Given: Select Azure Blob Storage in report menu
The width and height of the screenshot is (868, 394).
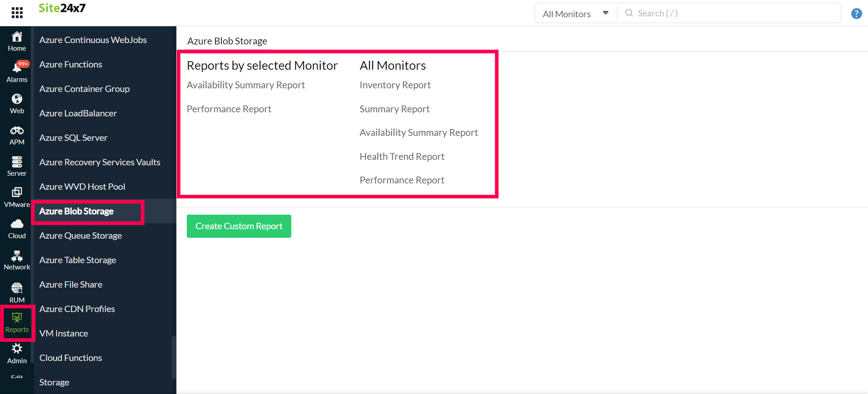Looking at the screenshot, I should click(76, 211).
